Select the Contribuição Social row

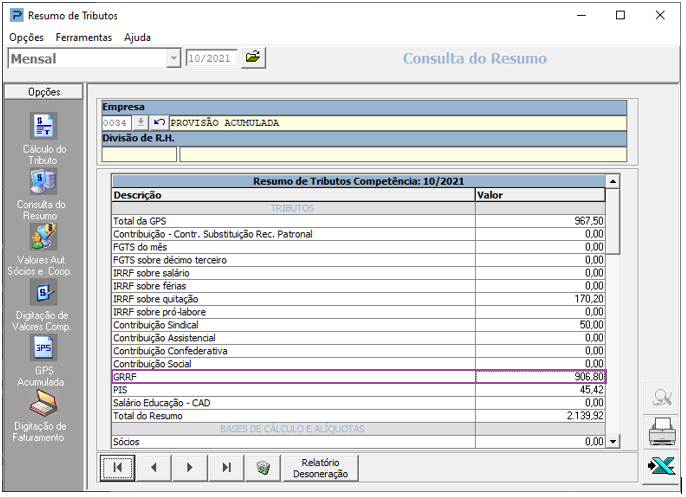(x=358, y=364)
